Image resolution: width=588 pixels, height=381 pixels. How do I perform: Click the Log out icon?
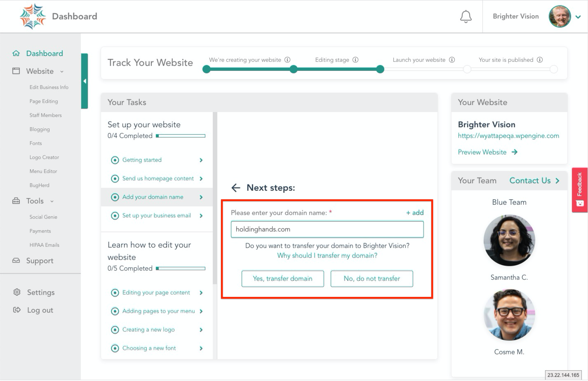coord(16,310)
